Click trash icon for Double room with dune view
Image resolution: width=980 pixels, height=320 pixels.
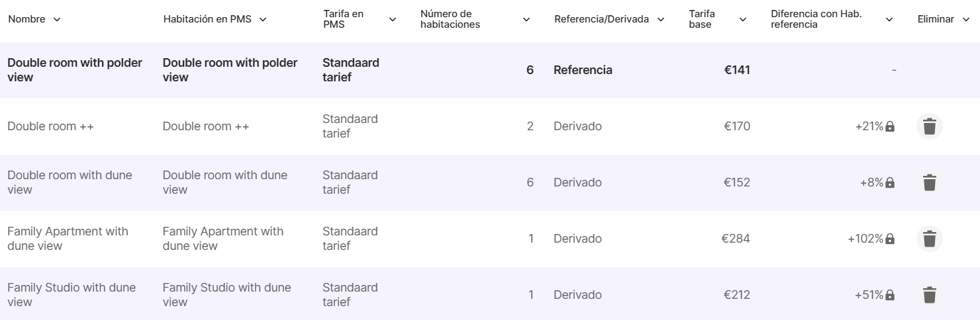click(x=930, y=182)
